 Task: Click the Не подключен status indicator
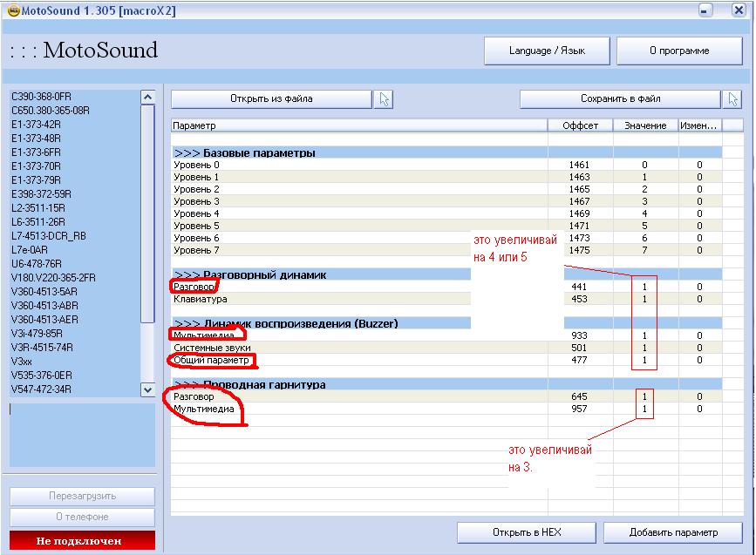click(x=82, y=540)
